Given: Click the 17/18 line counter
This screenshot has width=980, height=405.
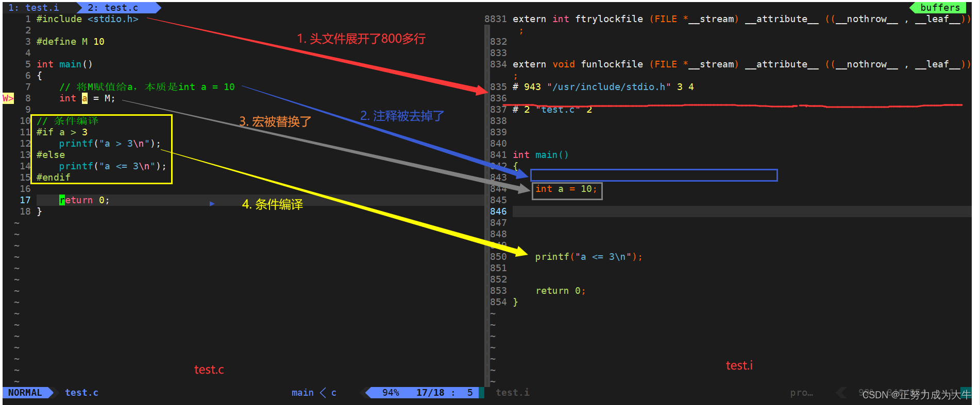Looking at the screenshot, I should click(x=430, y=393).
